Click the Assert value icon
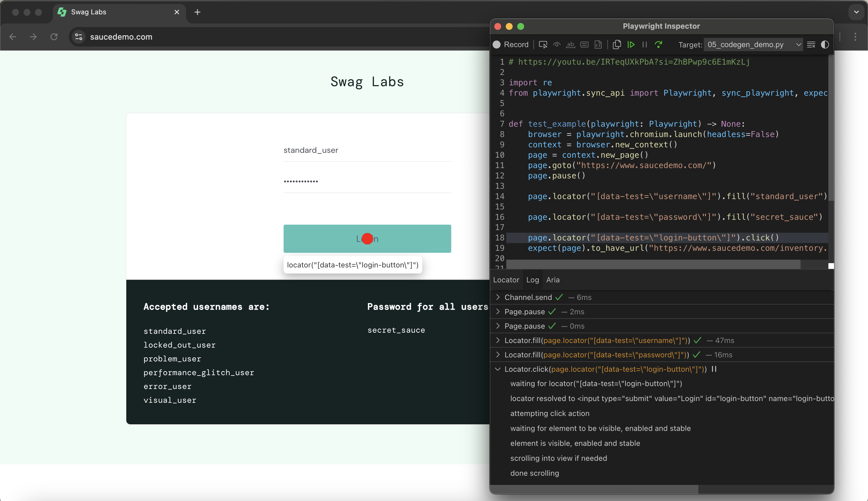Image resolution: width=868 pixels, height=501 pixels. click(x=584, y=45)
